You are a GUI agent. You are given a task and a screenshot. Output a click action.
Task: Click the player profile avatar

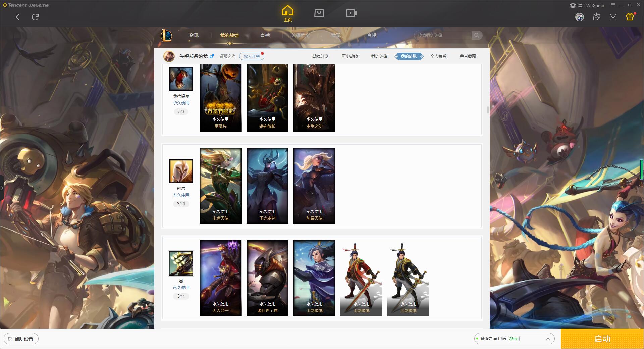(x=169, y=56)
